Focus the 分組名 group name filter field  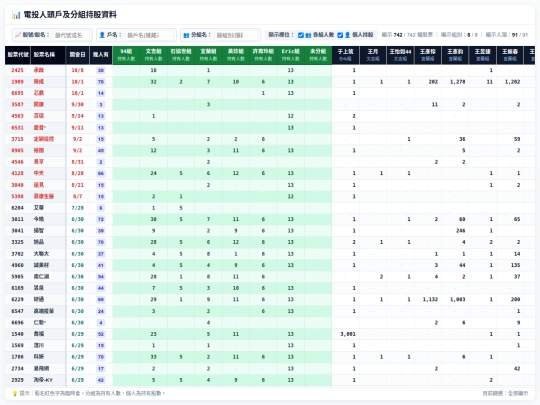(237, 35)
